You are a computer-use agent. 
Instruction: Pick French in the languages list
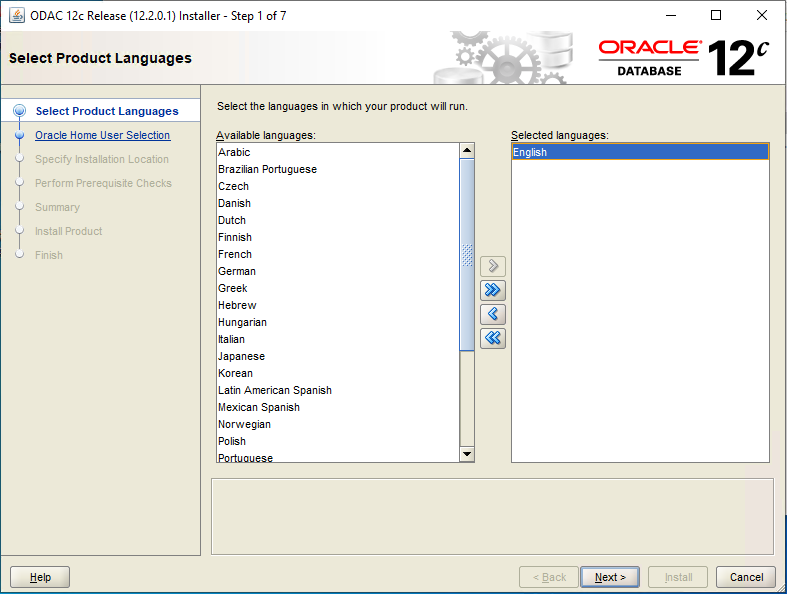338,255
